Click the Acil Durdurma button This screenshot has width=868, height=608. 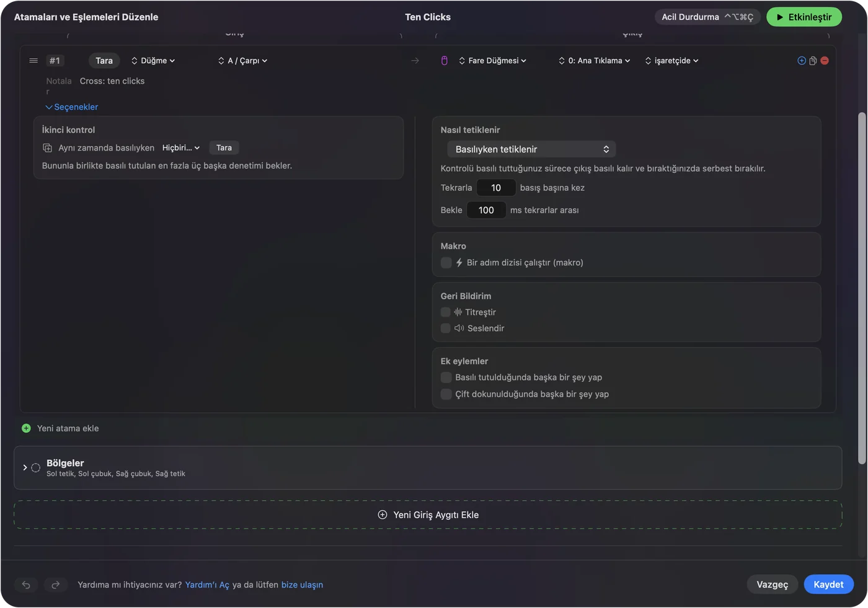coord(707,17)
